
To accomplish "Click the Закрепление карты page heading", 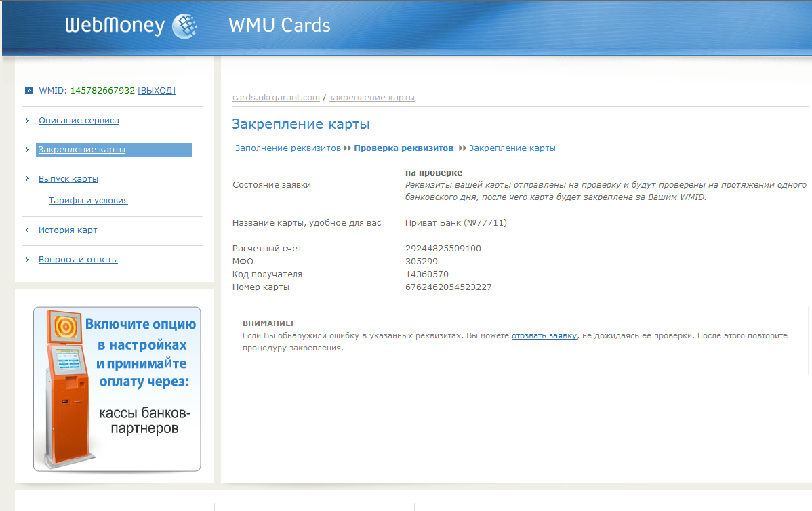I will [301, 124].
